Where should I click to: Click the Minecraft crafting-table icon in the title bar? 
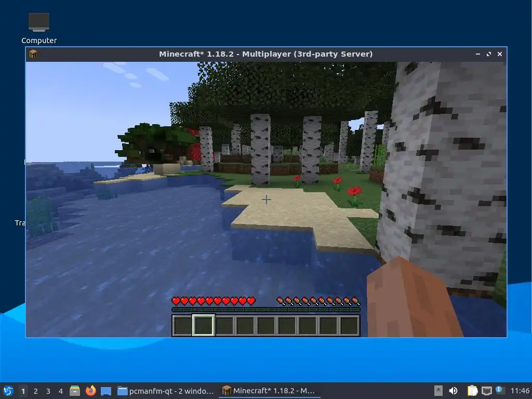point(33,54)
